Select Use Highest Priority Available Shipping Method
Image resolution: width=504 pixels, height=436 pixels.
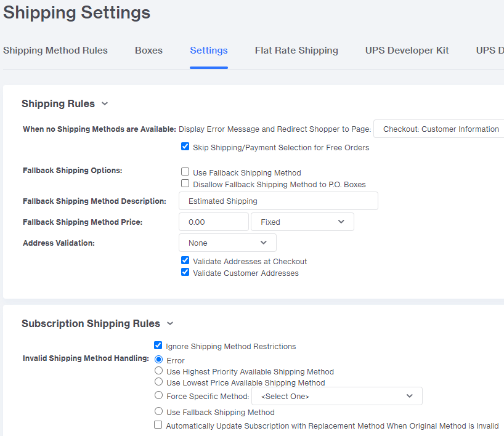coord(158,371)
